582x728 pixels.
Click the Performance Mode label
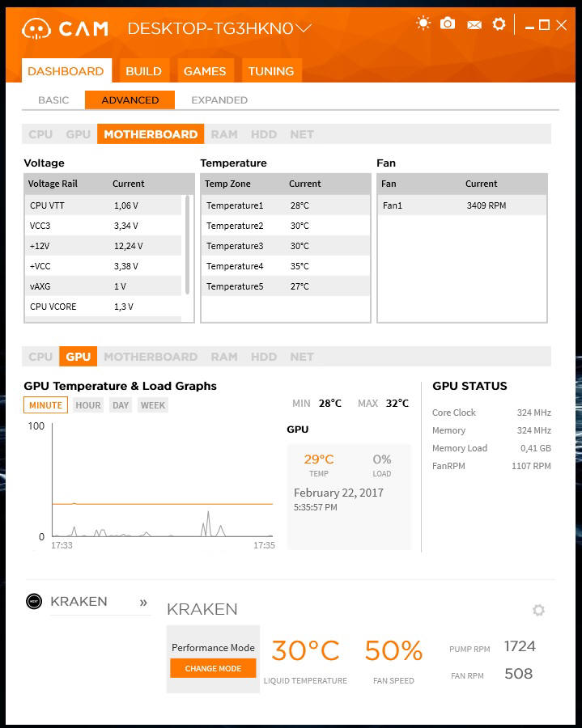[213, 647]
